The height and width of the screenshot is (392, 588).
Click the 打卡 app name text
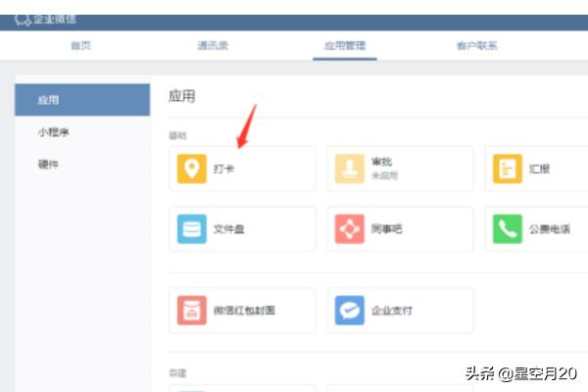tap(223, 169)
